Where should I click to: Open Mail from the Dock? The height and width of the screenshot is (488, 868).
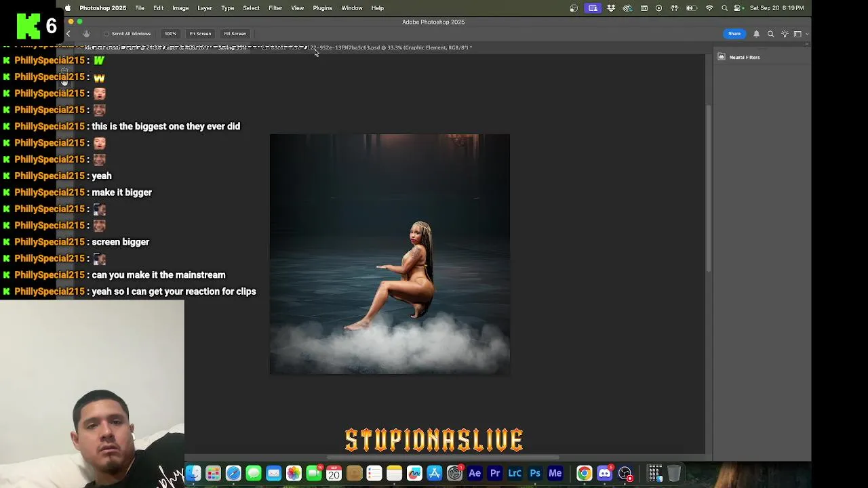tap(273, 473)
